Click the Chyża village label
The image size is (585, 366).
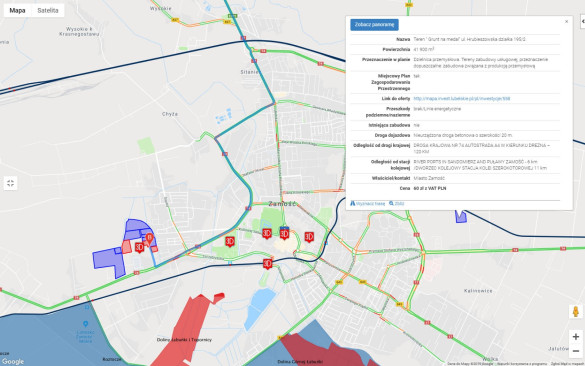[x=170, y=114]
